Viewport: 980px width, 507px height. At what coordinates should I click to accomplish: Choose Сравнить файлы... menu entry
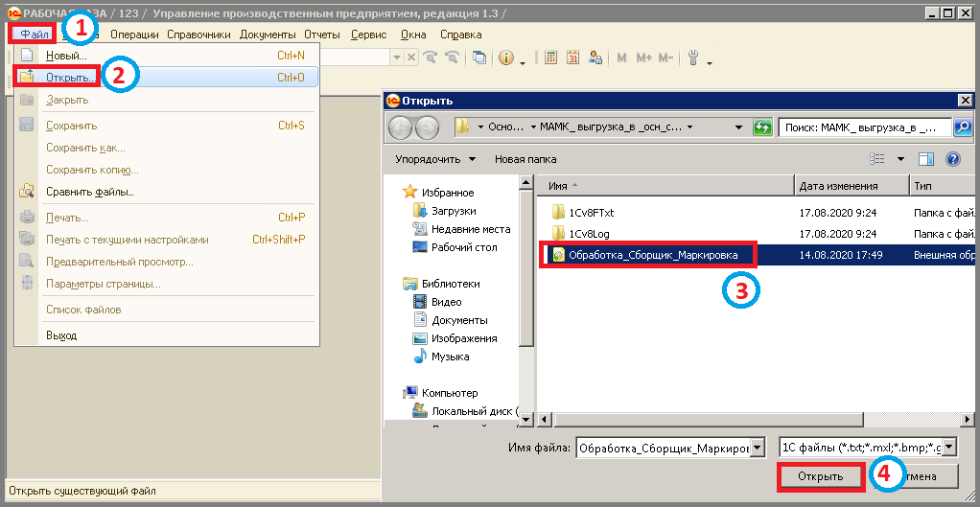[x=90, y=192]
